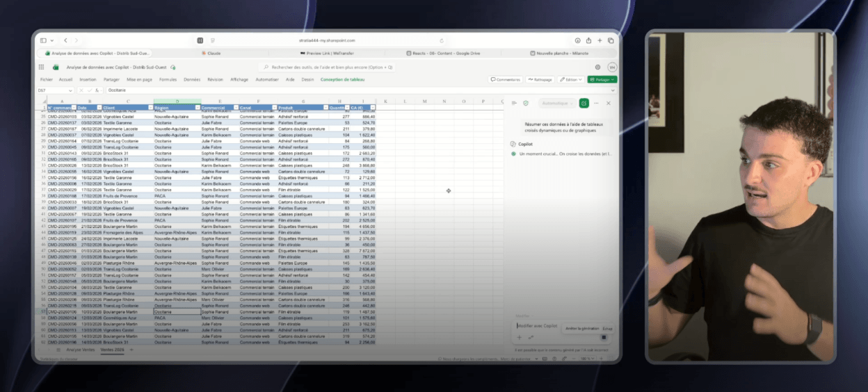
Task: Add a new sheet with plus icon
Action: (131, 350)
